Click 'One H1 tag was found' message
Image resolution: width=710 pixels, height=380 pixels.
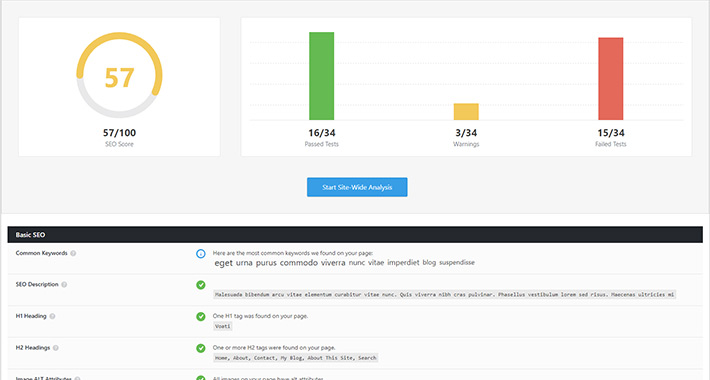(x=260, y=316)
